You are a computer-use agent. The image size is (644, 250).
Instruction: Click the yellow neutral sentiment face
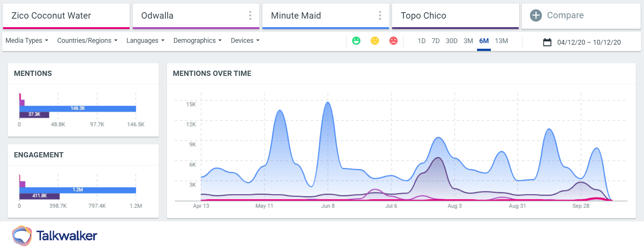click(x=375, y=41)
